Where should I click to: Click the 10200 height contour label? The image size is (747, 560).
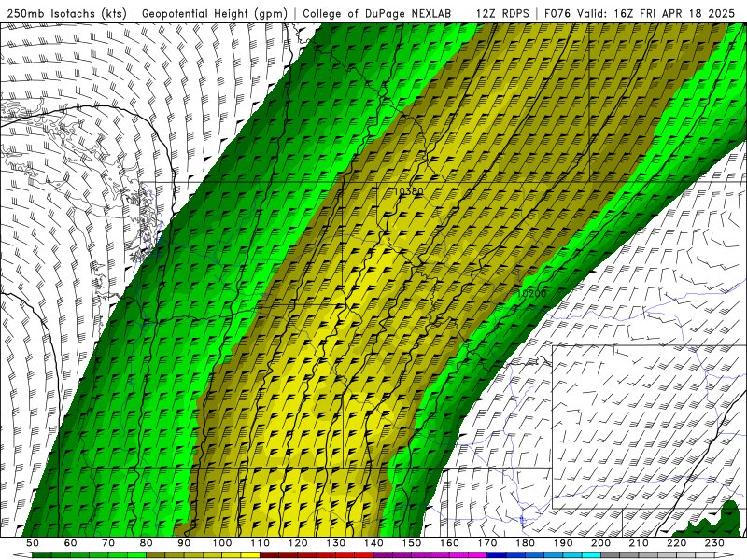[x=531, y=294]
